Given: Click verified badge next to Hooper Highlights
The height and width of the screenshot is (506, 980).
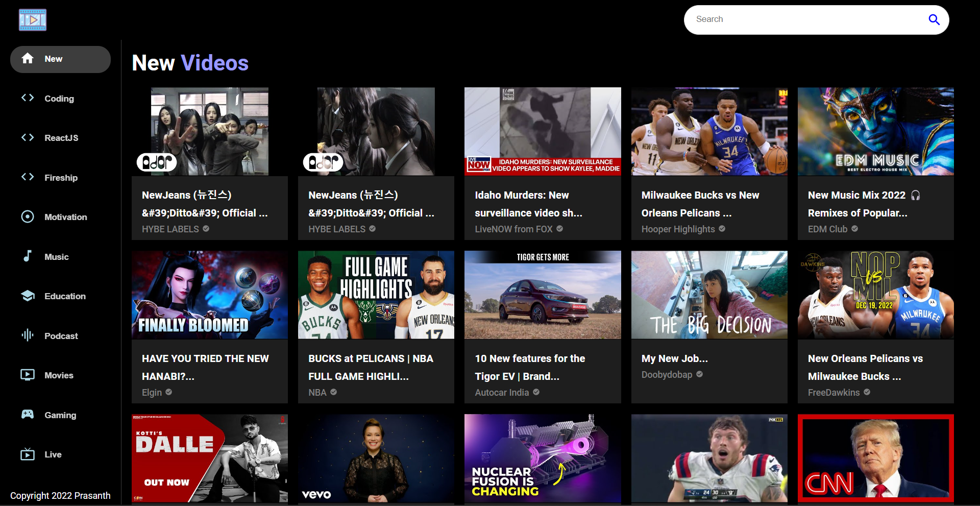Looking at the screenshot, I should pos(722,229).
